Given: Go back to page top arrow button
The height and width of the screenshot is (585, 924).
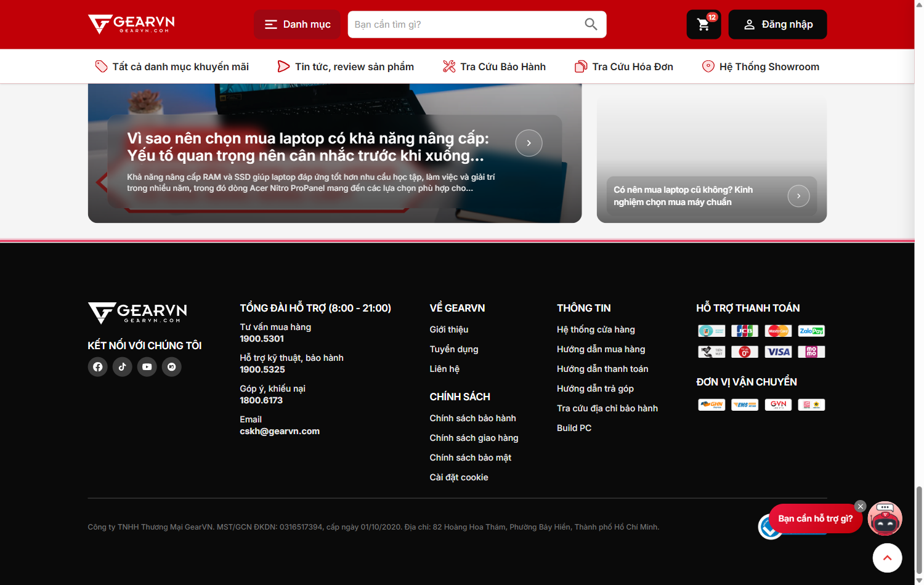Looking at the screenshot, I should coord(887,558).
